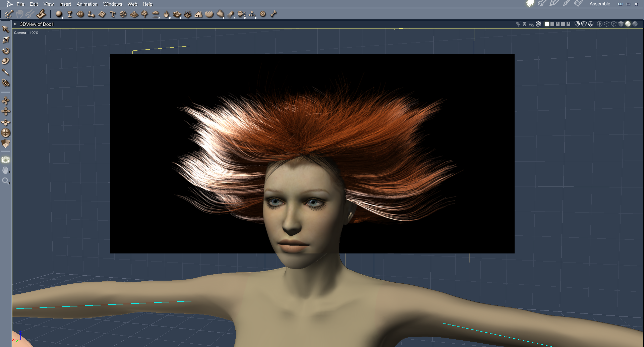Viewport: 644px width, 347px height.
Task: Open the Windows menu
Action: pyautogui.click(x=113, y=4)
